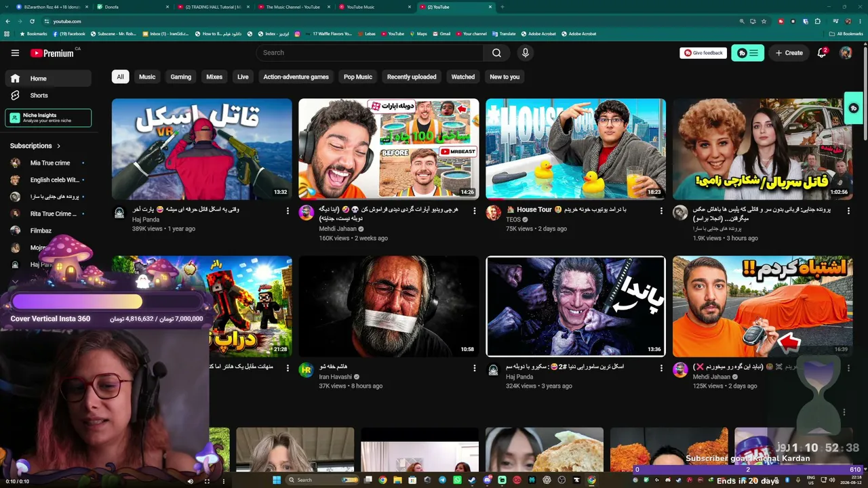This screenshot has height=488, width=868.
Task: Bookmark this page with the star icon
Action: click(x=765, y=21)
